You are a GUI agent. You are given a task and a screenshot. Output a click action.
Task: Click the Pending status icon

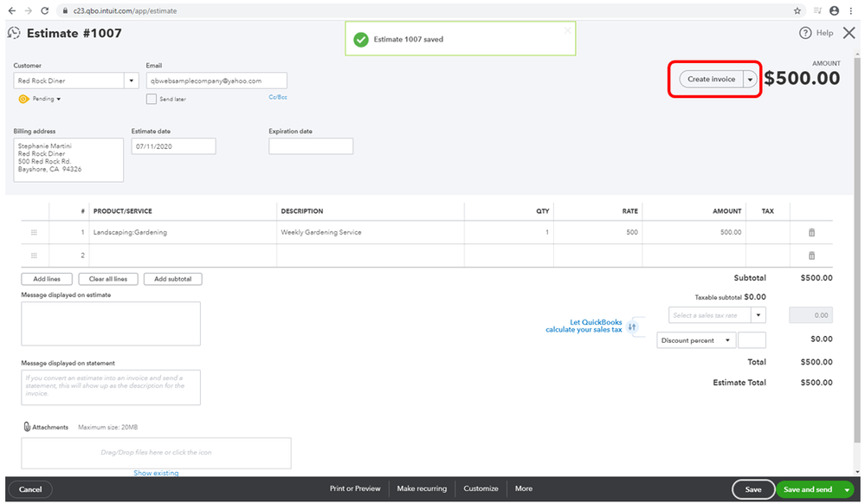(x=23, y=99)
